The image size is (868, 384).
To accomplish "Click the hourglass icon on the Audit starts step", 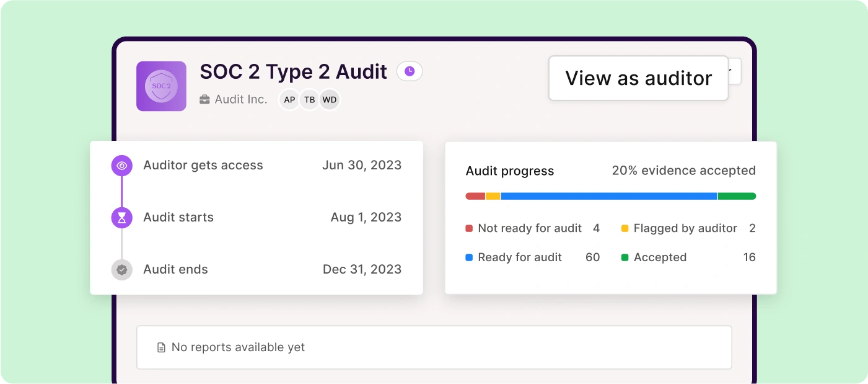I will coord(121,217).
